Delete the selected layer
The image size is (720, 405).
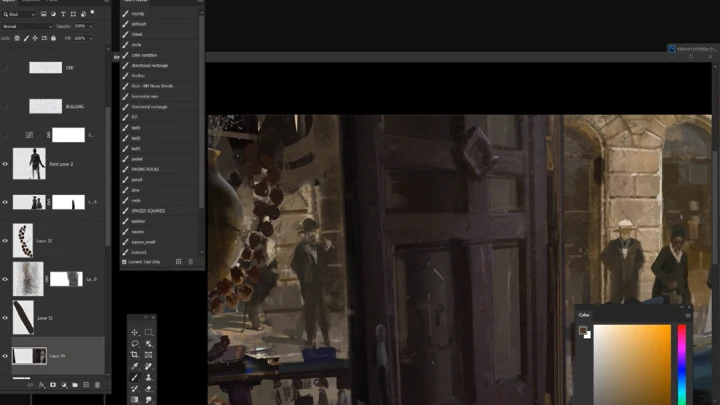(x=97, y=385)
